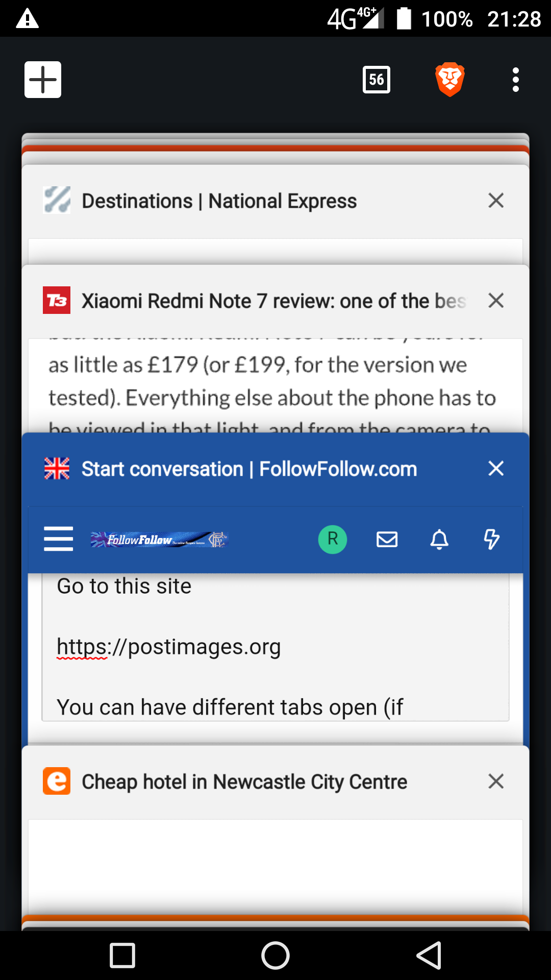Tap Android home circle button
This screenshot has width=551, height=980.
275,955
